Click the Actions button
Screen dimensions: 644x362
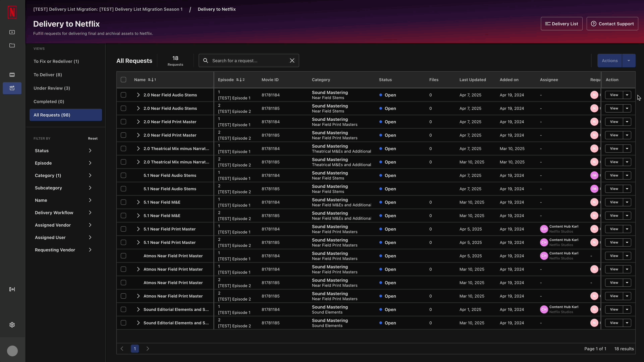(x=609, y=61)
